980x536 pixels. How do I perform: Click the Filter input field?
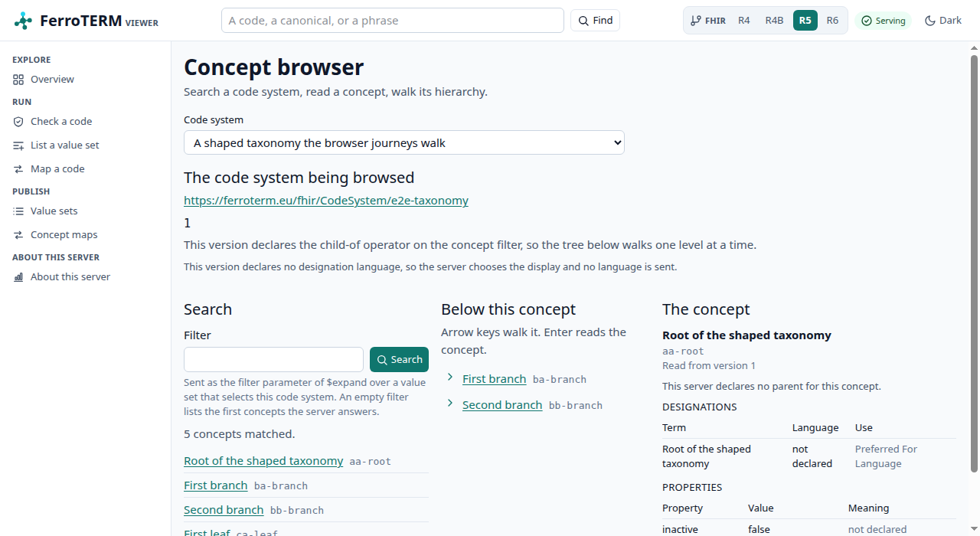point(273,360)
